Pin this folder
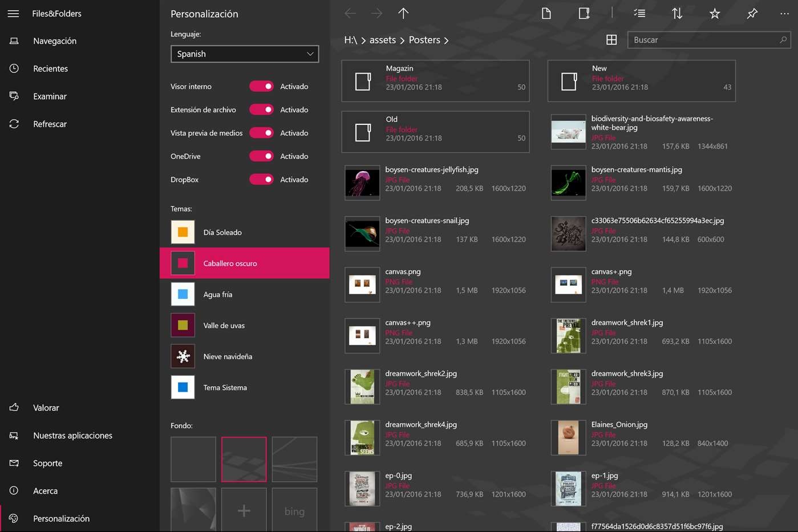Viewport: 798px width, 532px height. (752, 13)
